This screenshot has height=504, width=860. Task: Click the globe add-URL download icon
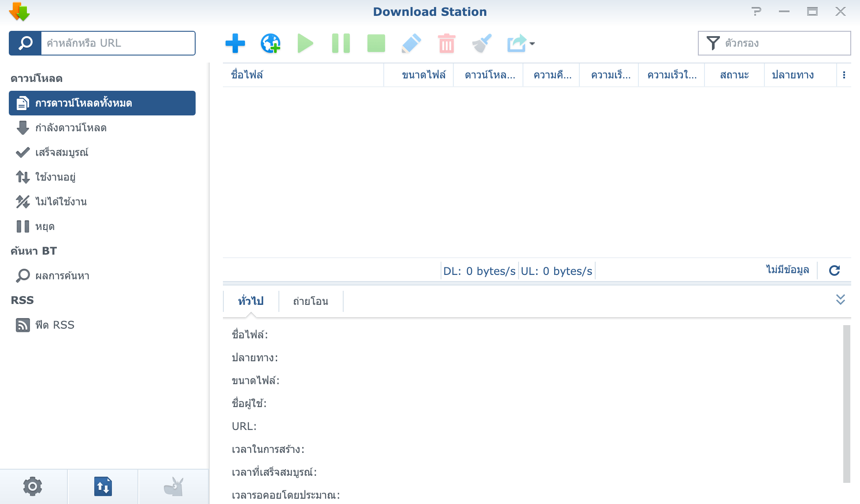(x=270, y=43)
